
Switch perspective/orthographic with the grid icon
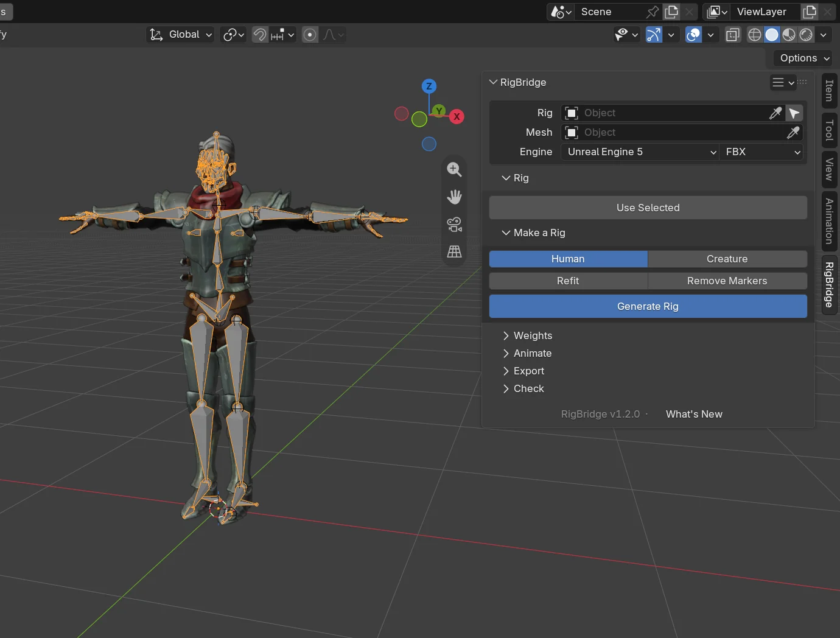click(454, 251)
